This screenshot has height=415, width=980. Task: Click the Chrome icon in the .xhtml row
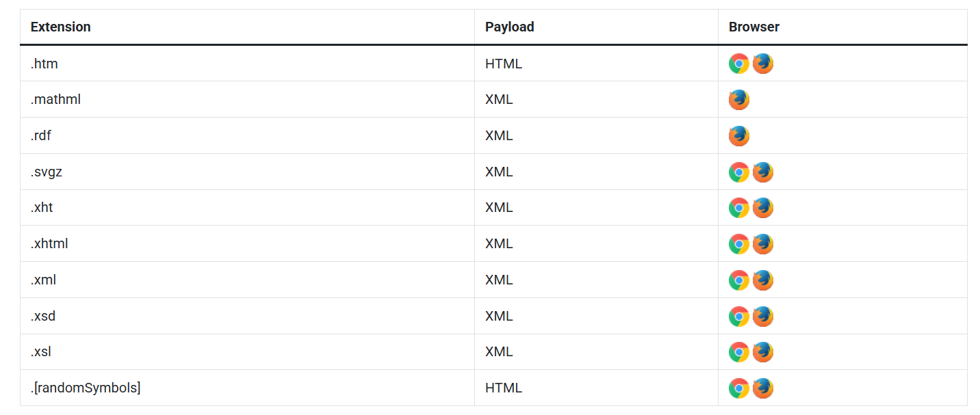pyautogui.click(x=738, y=244)
